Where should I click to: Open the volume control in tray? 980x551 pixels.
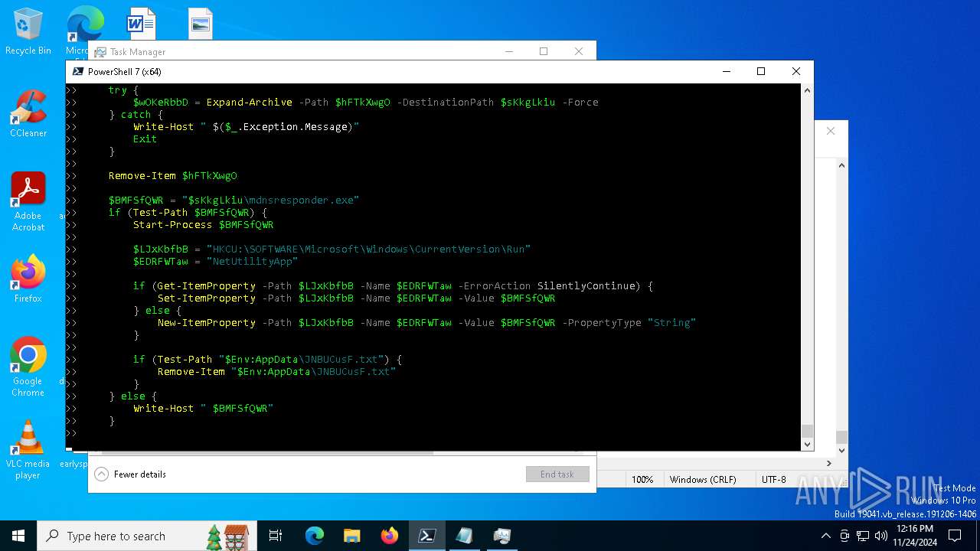pyautogui.click(x=881, y=536)
